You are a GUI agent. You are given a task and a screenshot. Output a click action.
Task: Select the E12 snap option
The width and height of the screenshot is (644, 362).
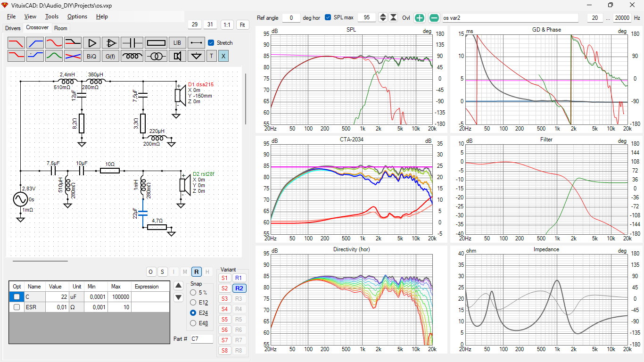pyautogui.click(x=193, y=303)
